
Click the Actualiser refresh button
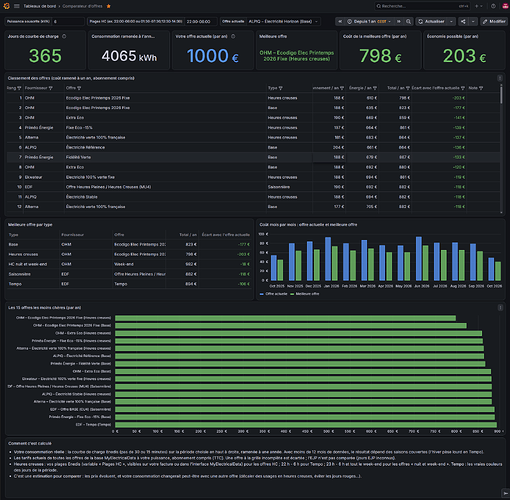click(x=432, y=21)
